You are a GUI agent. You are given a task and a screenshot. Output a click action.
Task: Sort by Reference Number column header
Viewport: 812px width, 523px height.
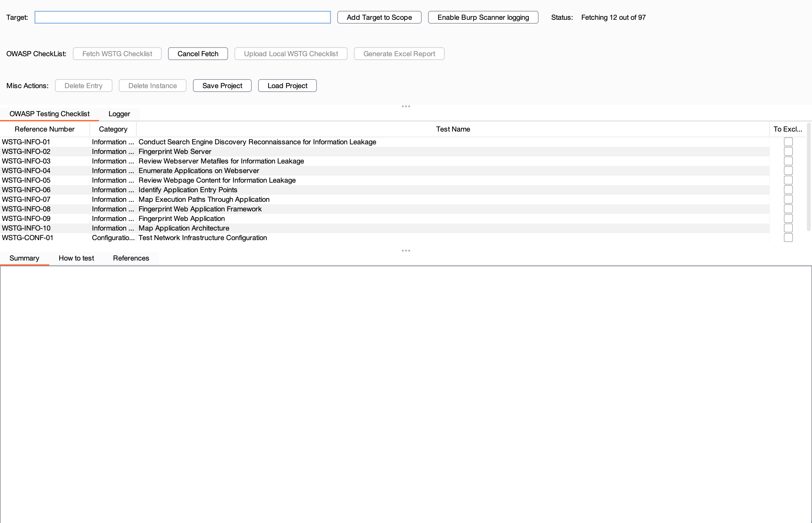point(44,129)
